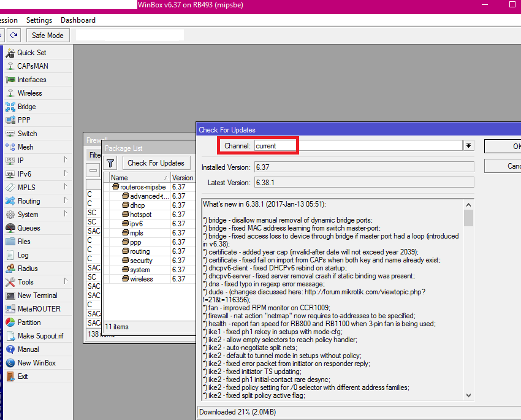The height and width of the screenshot is (420, 521).
Task: Click the Partition pie icon
Action: [10, 323]
